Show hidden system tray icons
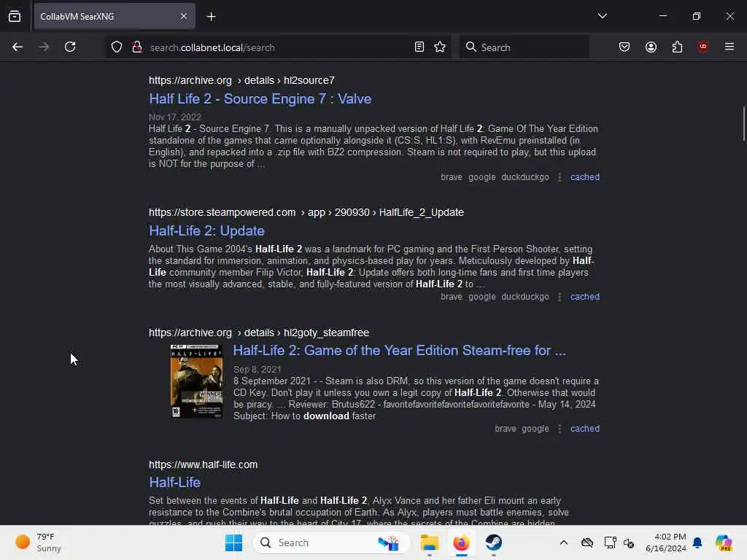Viewport: 747px width, 560px height. pos(564,542)
